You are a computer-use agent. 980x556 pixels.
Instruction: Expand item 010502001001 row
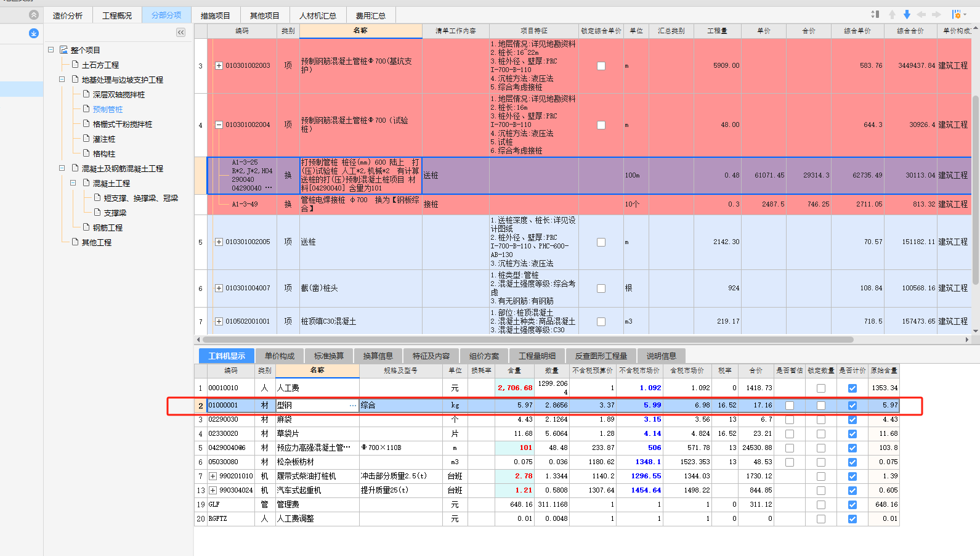[219, 321]
